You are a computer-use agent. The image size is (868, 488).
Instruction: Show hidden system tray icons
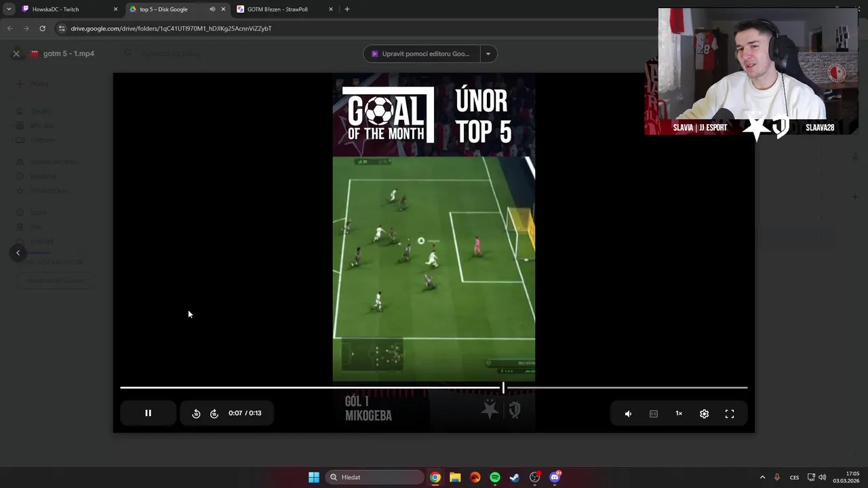762,477
